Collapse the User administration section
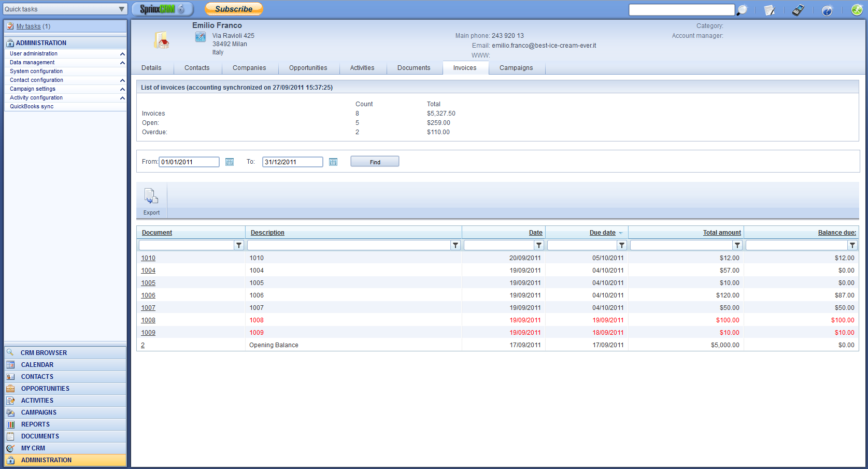 coord(122,54)
